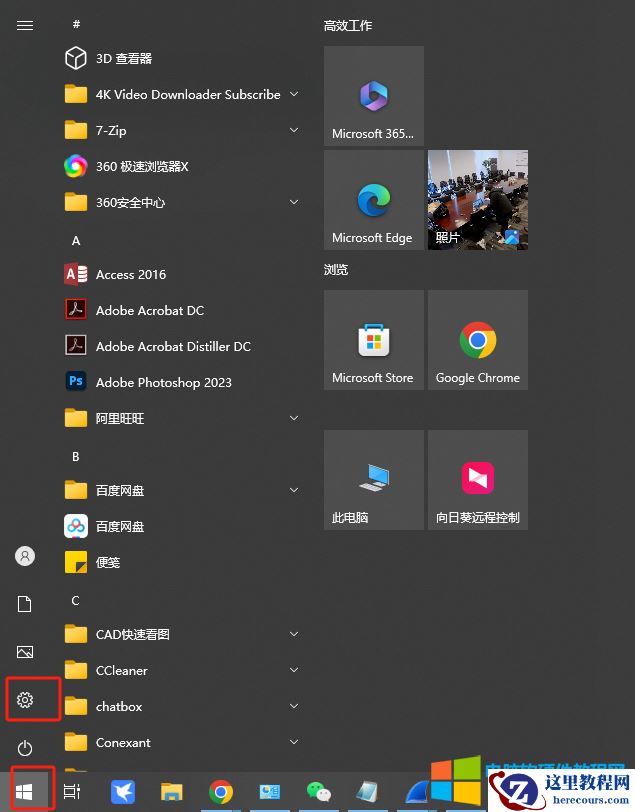
Task: Open the Microsoft Edge tile
Action: pos(373,200)
